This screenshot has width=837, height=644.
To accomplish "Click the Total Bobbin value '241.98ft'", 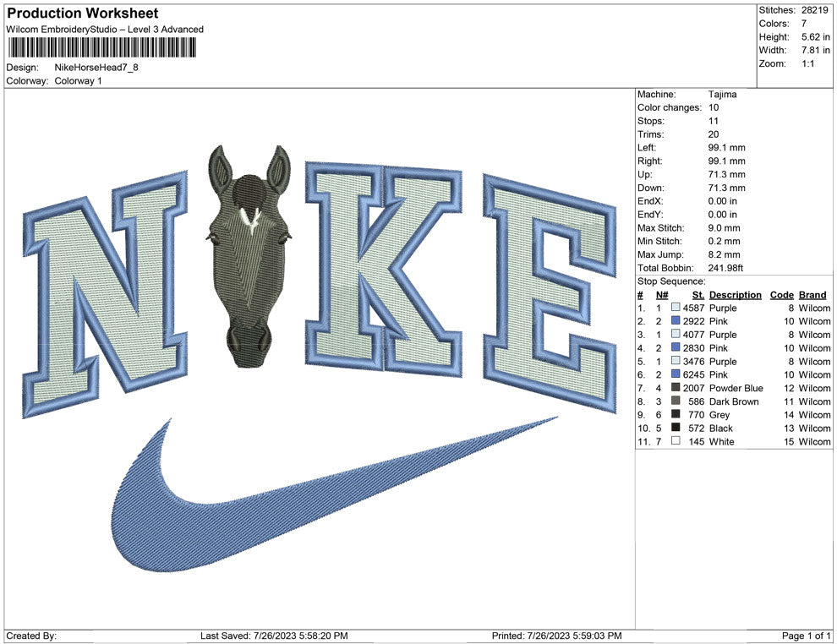I will (725, 268).
